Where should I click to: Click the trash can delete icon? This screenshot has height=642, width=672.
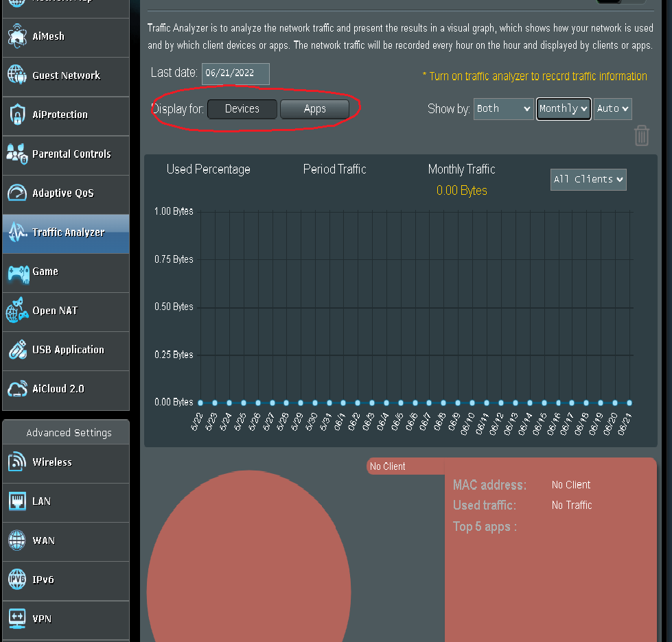pos(642,135)
